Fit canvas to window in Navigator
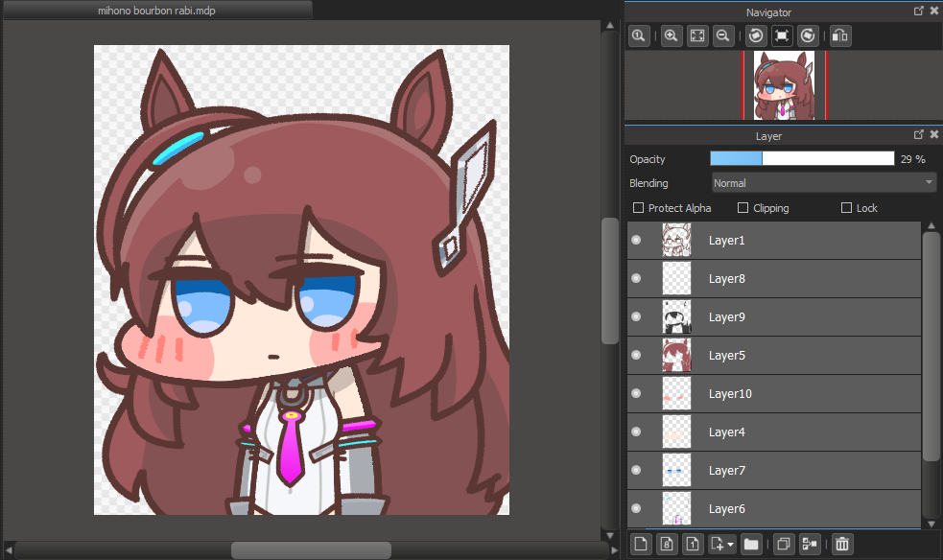The width and height of the screenshot is (943, 560). [697, 36]
